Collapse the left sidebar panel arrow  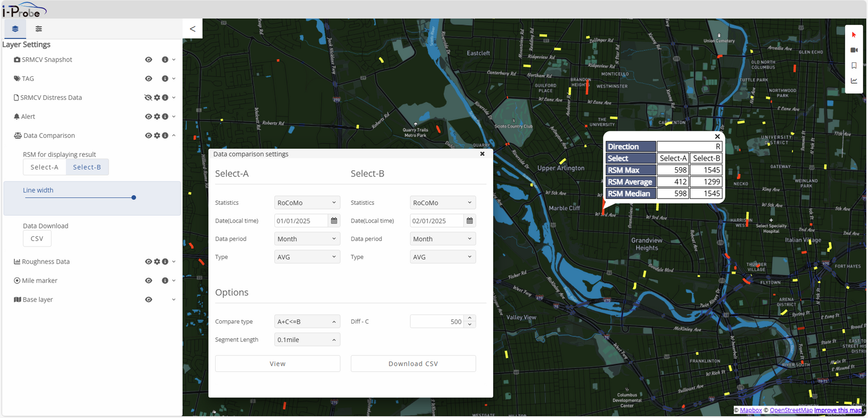192,29
